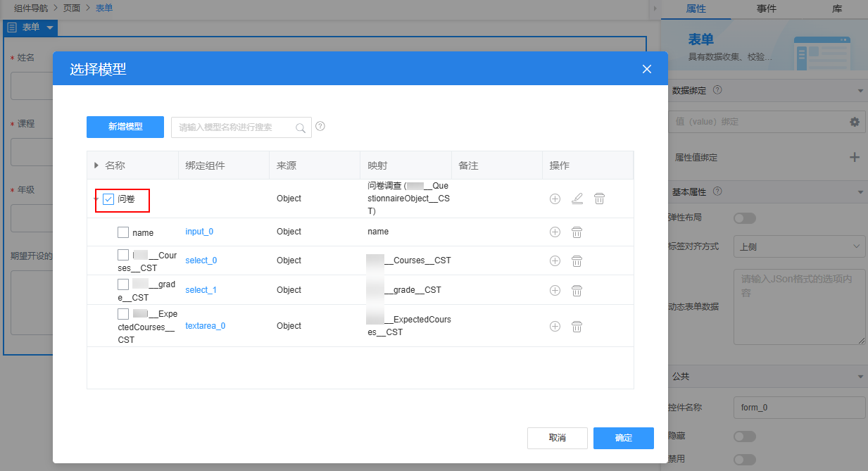Toggle the 禁用 switch
This screenshot has width=868, height=471.
(x=745, y=460)
